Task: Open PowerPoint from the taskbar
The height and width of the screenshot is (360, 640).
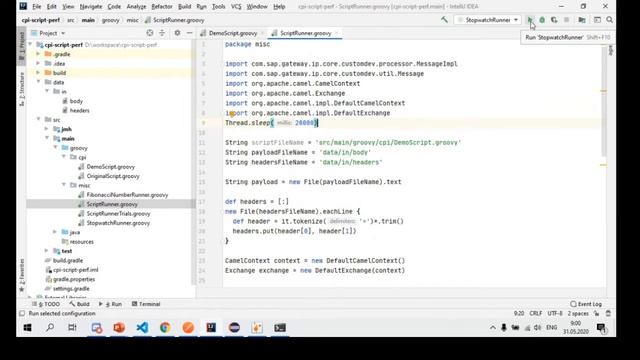Action: (x=119, y=327)
